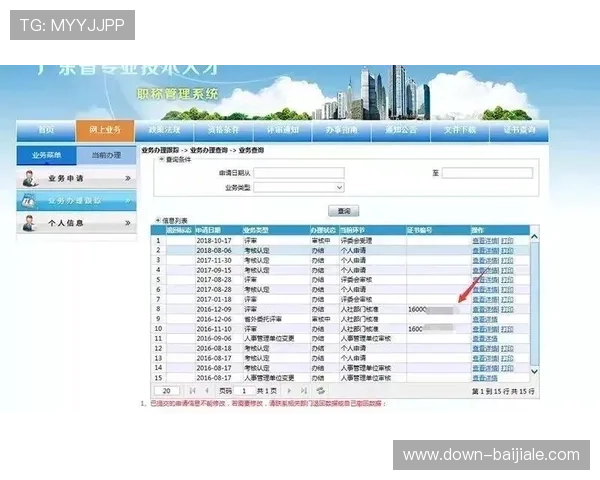
Task: Open 查看详细 for row 2017-01-18
Action: [485, 300]
